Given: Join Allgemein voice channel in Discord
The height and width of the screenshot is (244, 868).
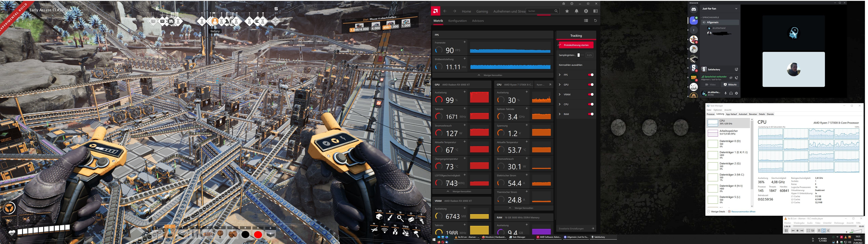Looking at the screenshot, I should pyautogui.click(x=720, y=22).
